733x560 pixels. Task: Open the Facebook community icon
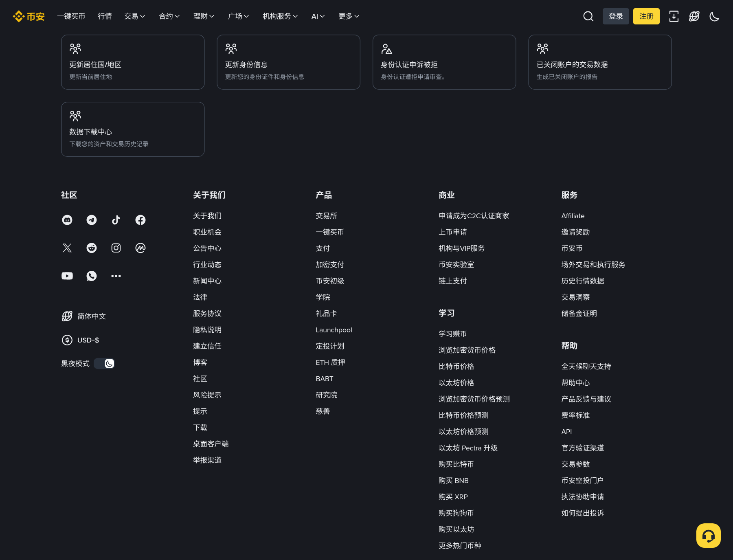tap(140, 220)
